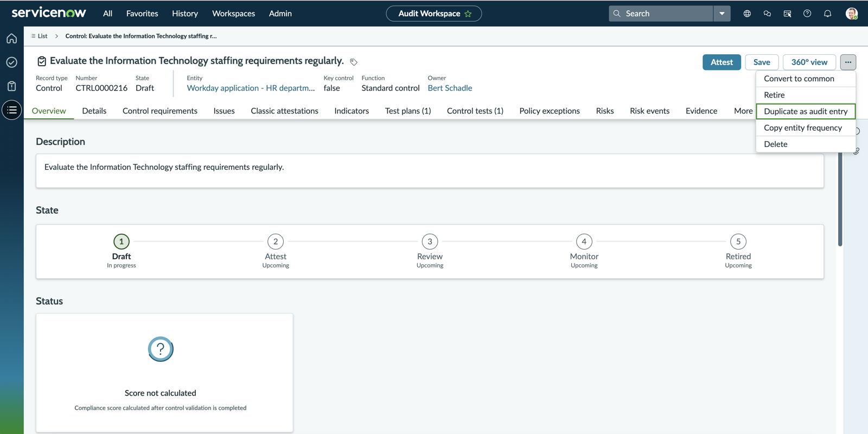
Task: Open the notifications bell icon
Action: click(827, 14)
